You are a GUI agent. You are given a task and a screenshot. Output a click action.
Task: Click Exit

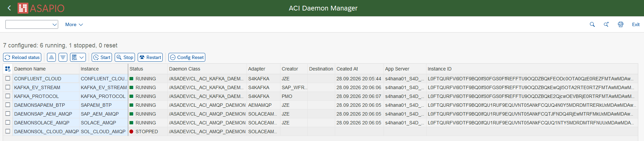pyautogui.click(x=636, y=24)
